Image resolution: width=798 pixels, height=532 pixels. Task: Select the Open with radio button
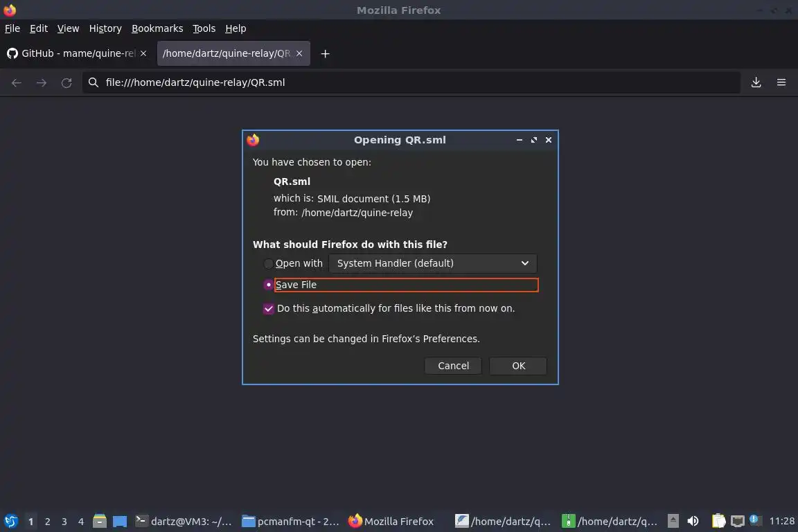(268, 264)
